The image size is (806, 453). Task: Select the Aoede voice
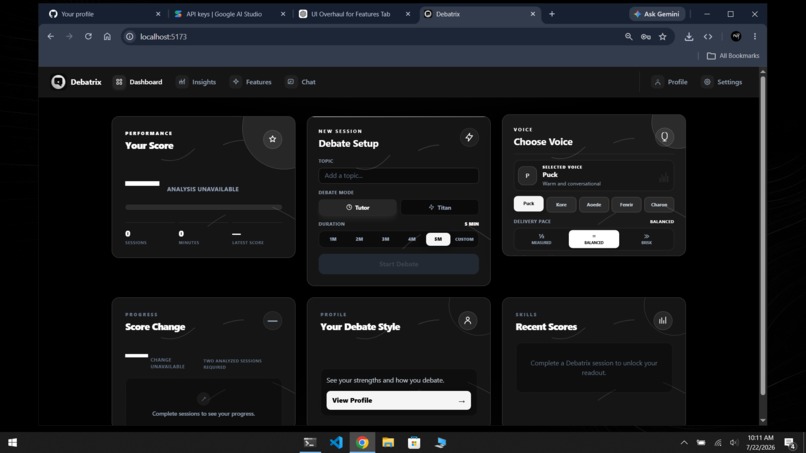594,204
